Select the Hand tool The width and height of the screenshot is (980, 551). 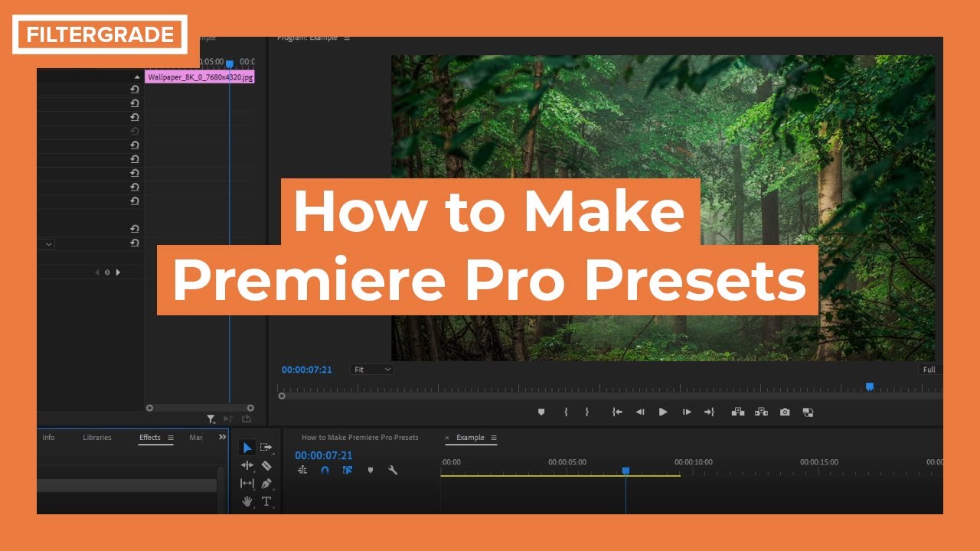247,502
